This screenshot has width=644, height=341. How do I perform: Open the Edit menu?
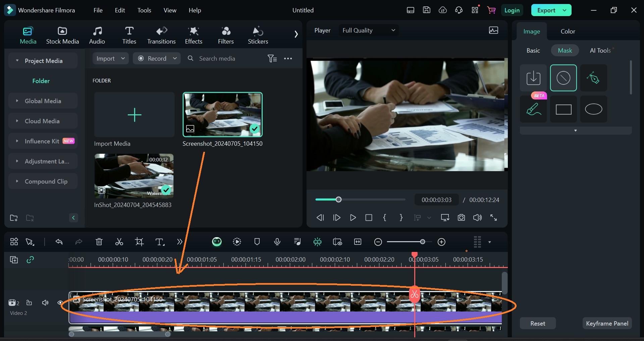(120, 10)
